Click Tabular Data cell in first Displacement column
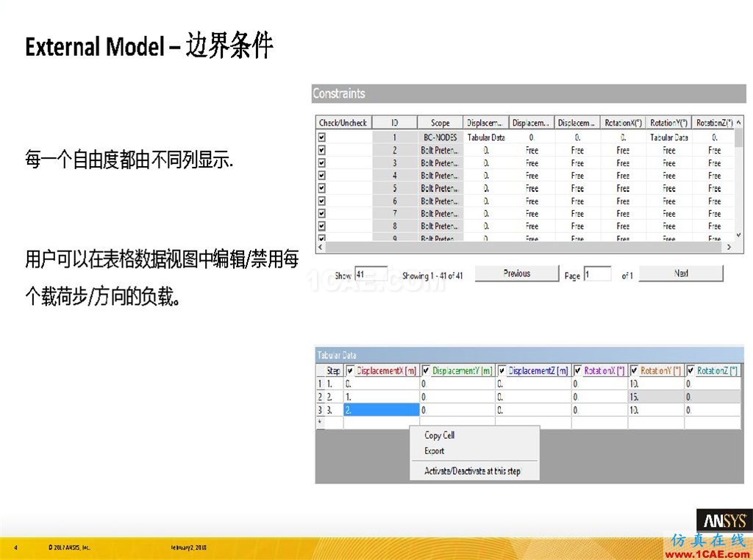753x560 pixels. coord(486,137)
